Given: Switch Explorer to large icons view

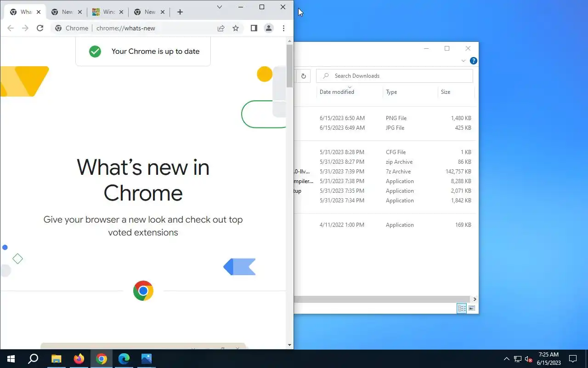Looking at the screenshot, I should 472,308.
